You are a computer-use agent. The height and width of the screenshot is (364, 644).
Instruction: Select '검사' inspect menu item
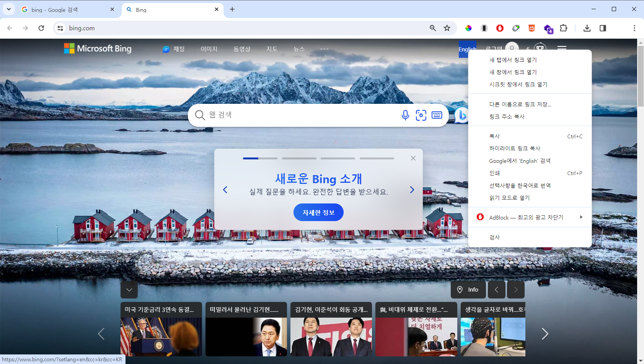tap(530, 237)
